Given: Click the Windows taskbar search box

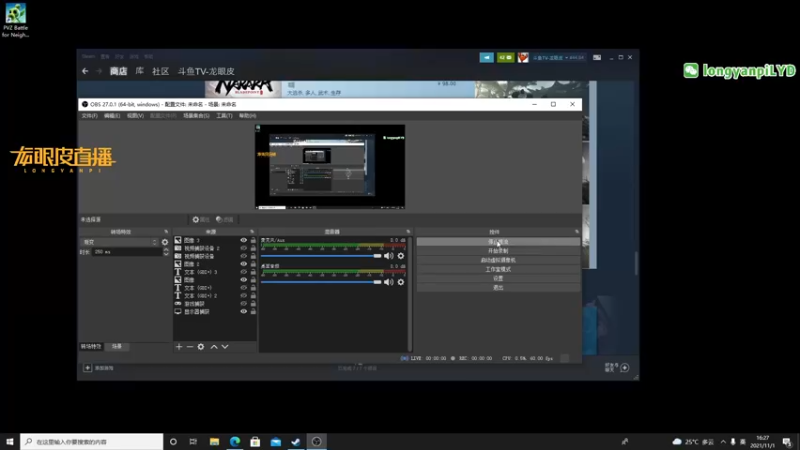Looking at the screenshot, I should 92,441.
